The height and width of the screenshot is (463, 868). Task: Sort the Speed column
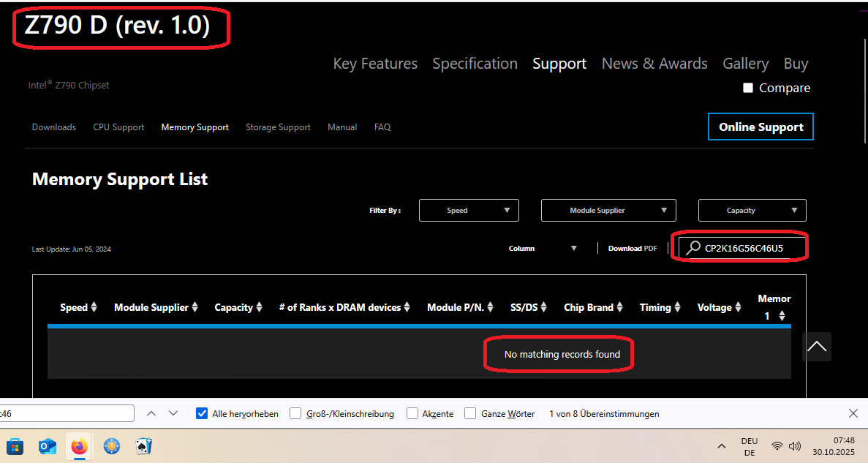point(94,307)
